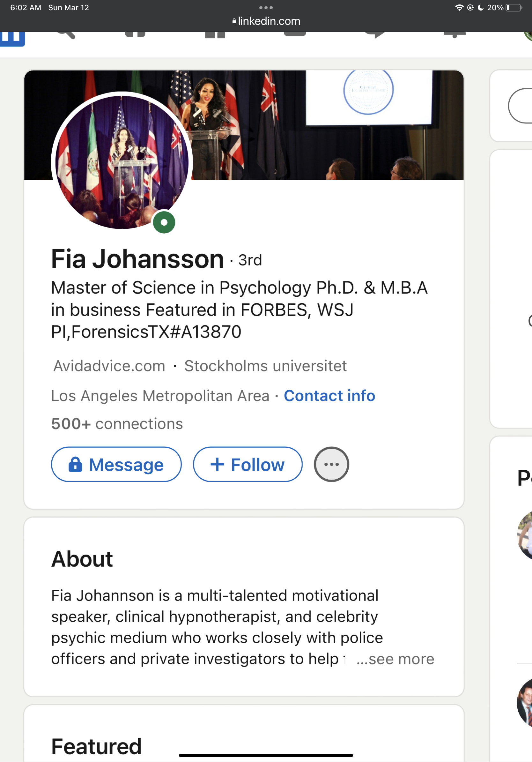Open the My Network nav icon
The width and height of the screenshot is (532, 762).
(x=215, y=35)
